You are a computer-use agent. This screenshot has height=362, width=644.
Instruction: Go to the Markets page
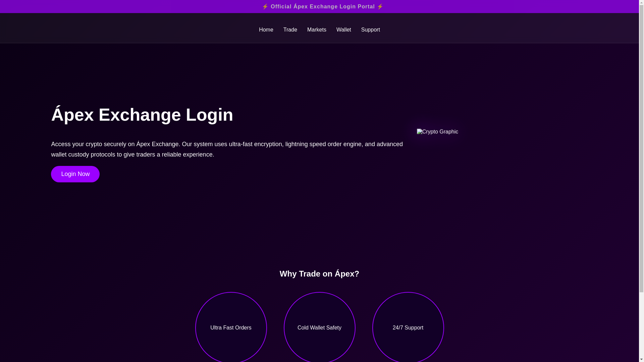click(x=317, y=30)
